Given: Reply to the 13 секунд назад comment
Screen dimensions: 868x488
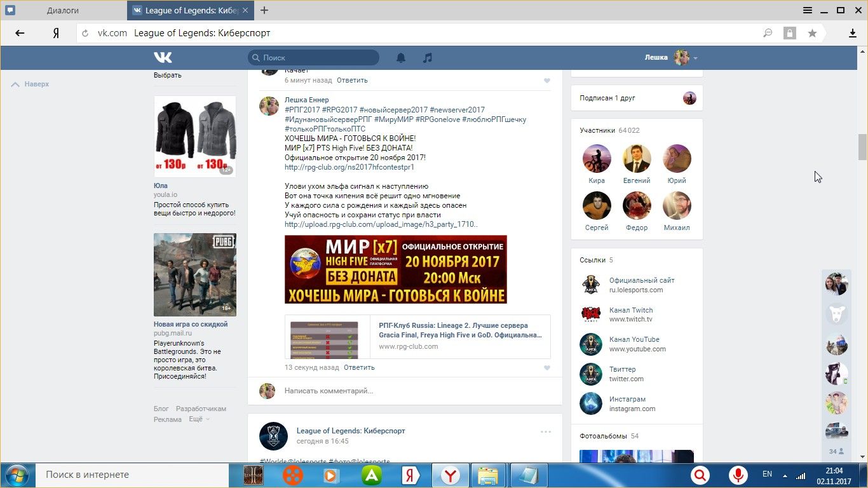Looking at the screenshot, I should [x=359, y=367].
